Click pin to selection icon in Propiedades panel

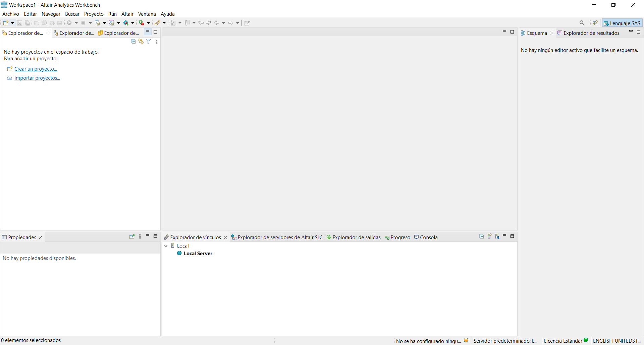coord(132,236)
